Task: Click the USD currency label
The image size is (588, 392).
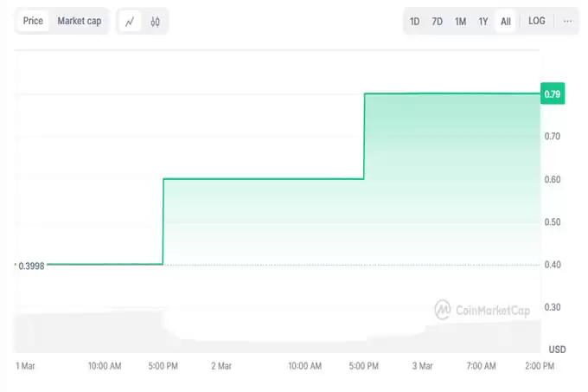Action: [557, 349]
